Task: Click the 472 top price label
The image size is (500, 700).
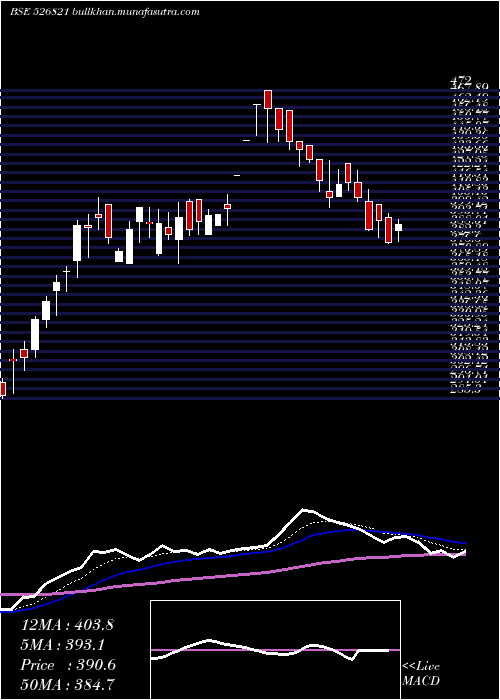Action: pyautogui.click(x=461, y=80)
